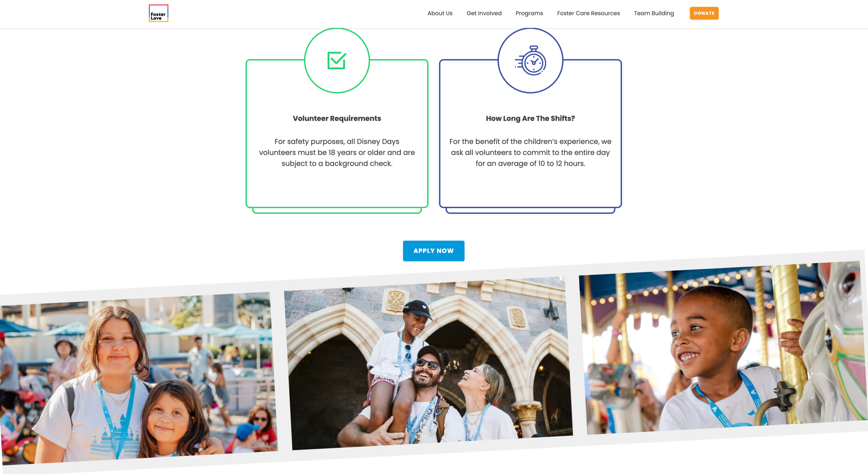Select the green-bordered Volunteer Requirements card
Screen dimensions: 868x474
(x=336, y=189)
